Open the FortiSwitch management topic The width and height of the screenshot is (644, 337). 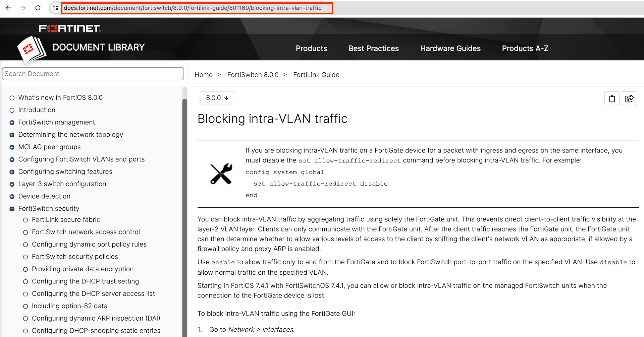click(57, 122)
